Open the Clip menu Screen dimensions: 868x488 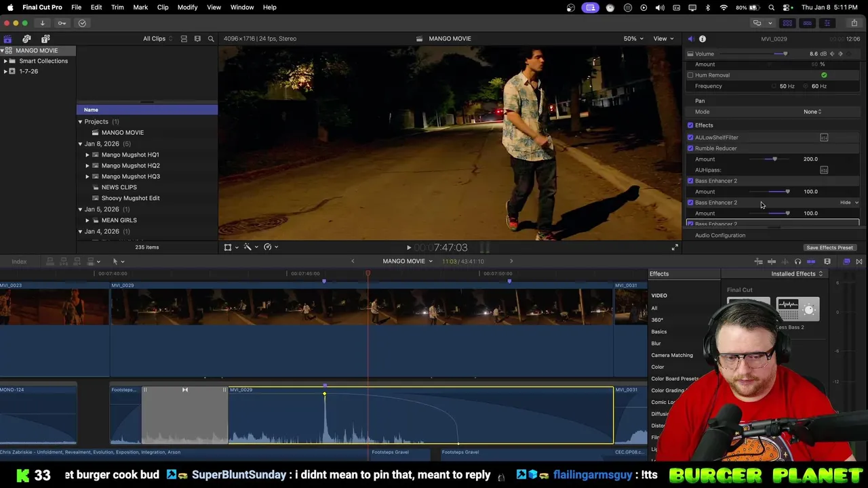coord(163,7)
